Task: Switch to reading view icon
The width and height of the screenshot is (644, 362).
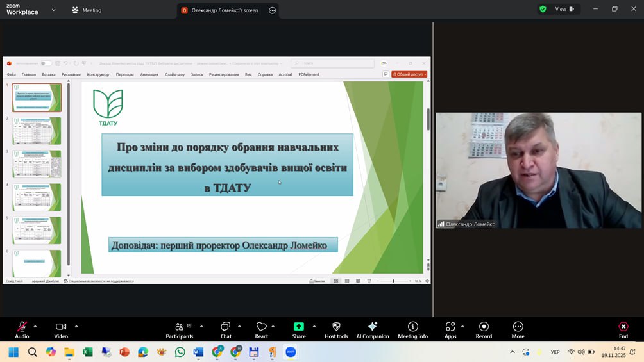Action: (x=358, y=281)
